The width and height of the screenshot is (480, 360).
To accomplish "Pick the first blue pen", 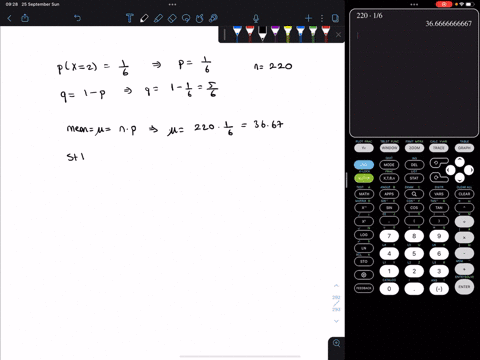I will pos(237,34).
